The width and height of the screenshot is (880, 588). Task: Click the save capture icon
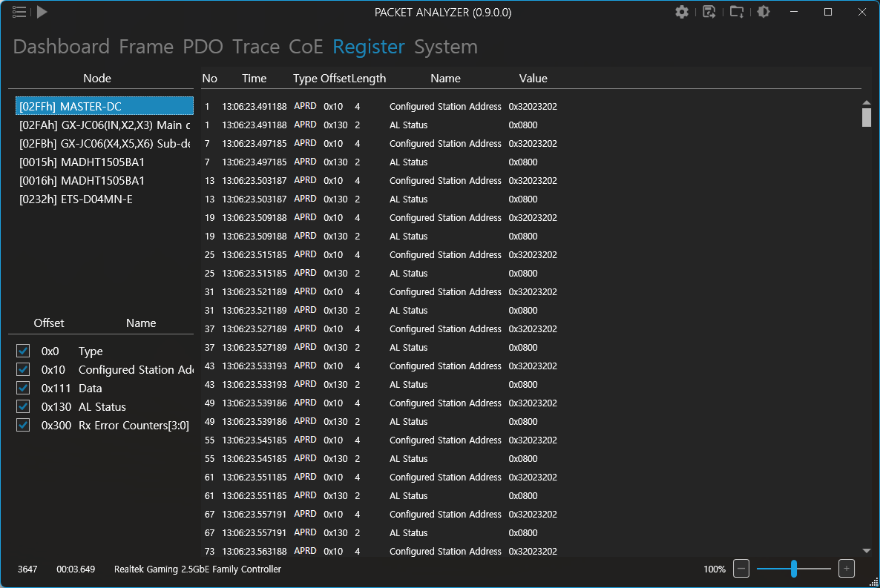pos(709,12)
